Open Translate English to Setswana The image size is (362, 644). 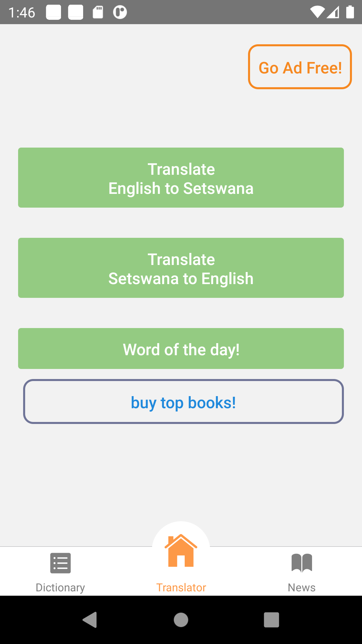pos(181,177)
